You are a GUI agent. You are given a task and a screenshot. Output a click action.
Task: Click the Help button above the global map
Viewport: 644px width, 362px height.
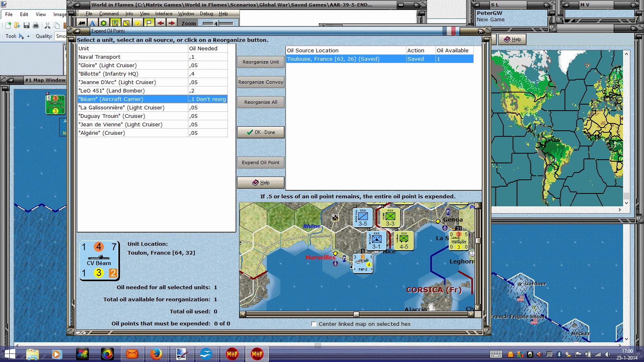tap(512, 39)
